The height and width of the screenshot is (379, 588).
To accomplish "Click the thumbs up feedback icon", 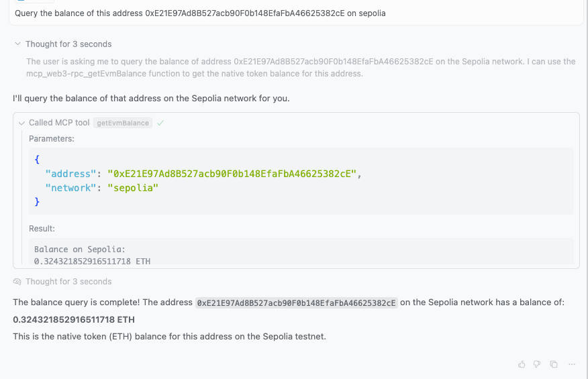I will tap(522, 364).
